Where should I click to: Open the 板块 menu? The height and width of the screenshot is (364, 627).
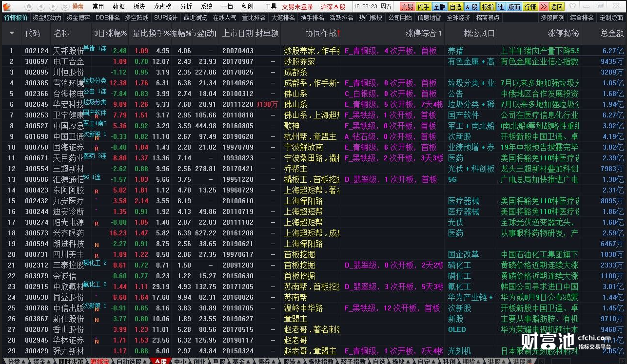coord(139,7)
